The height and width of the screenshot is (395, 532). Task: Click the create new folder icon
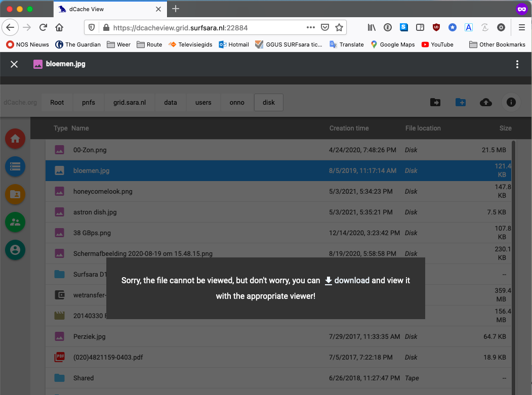(461, 102)
